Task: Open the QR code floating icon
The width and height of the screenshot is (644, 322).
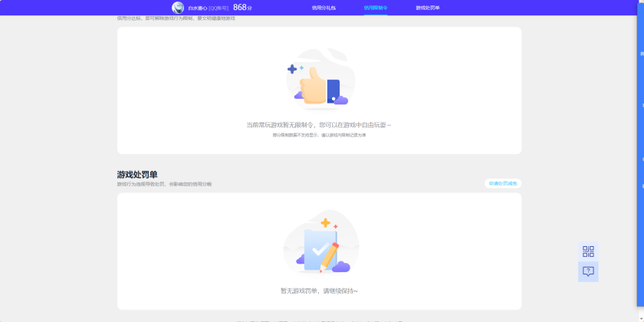Action: pos(588,251)
